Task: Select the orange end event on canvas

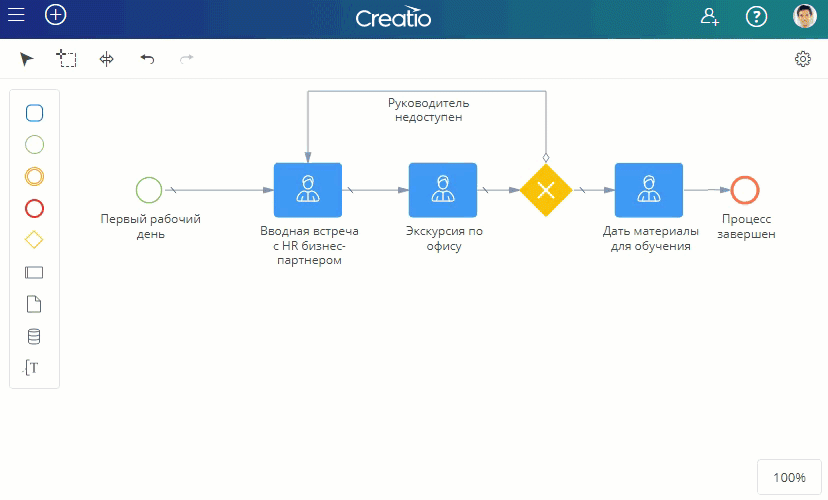Action: point(745,190)
